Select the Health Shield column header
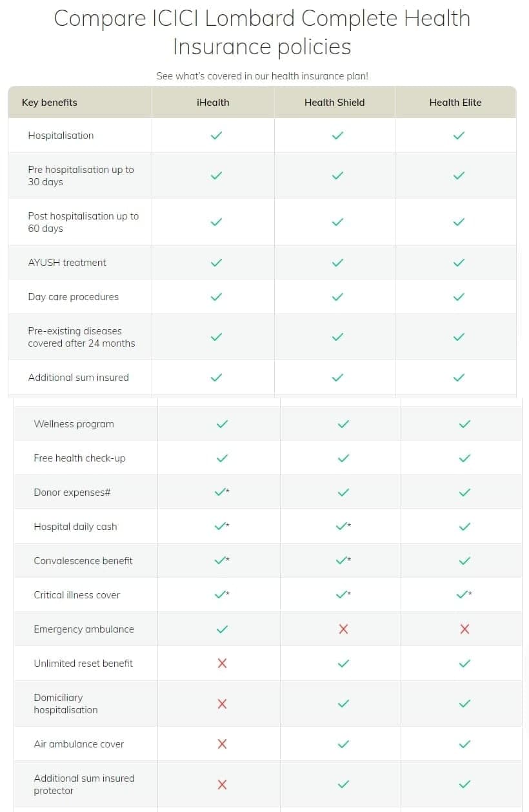 [334, 103]
